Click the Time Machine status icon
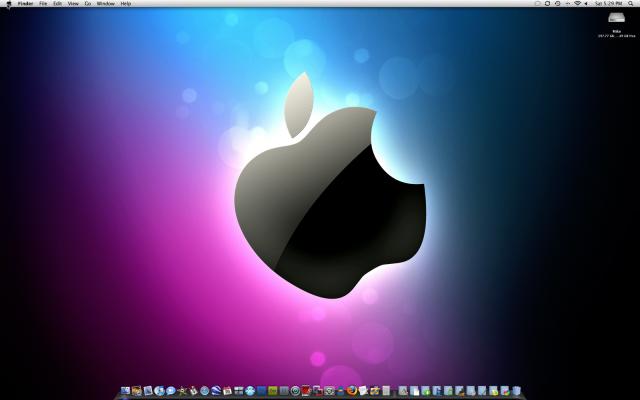The width and height of the screenshot is (640, 400). (x=558, y=3)
